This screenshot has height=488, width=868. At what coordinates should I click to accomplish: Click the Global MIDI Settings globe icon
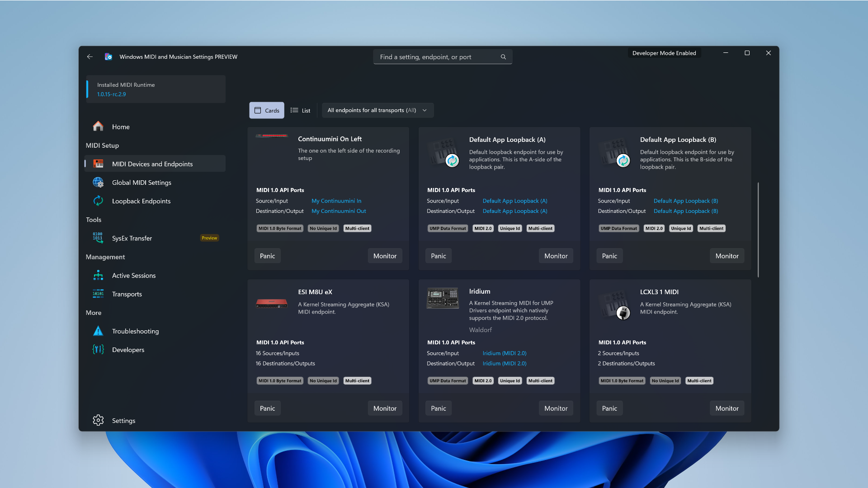pyautogui.click(x=98, y=182)
